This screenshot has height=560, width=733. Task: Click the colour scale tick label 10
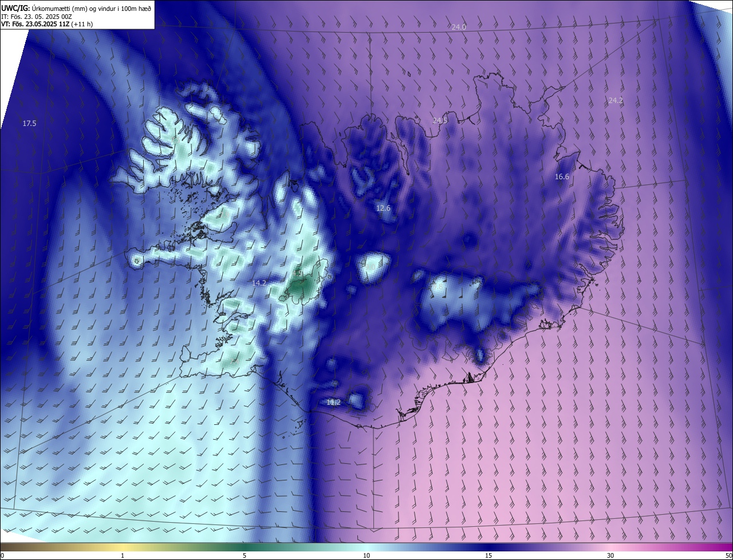[366, 555]
